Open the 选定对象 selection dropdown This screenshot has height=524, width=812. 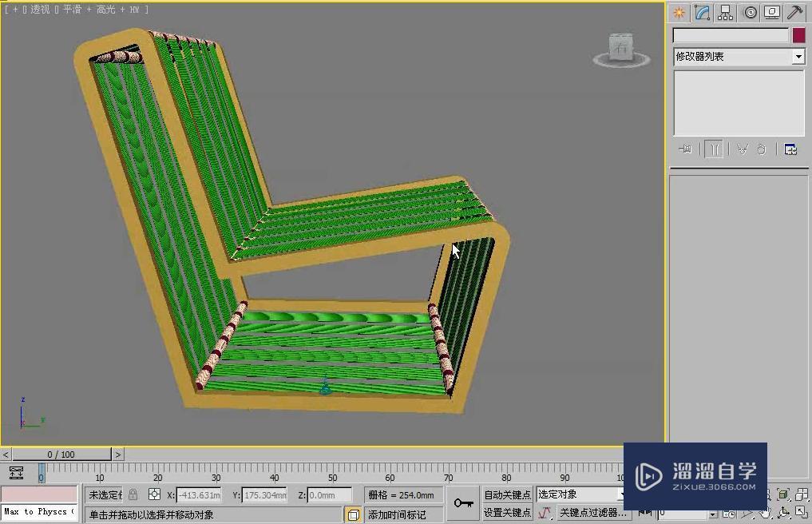click(580, 494)
